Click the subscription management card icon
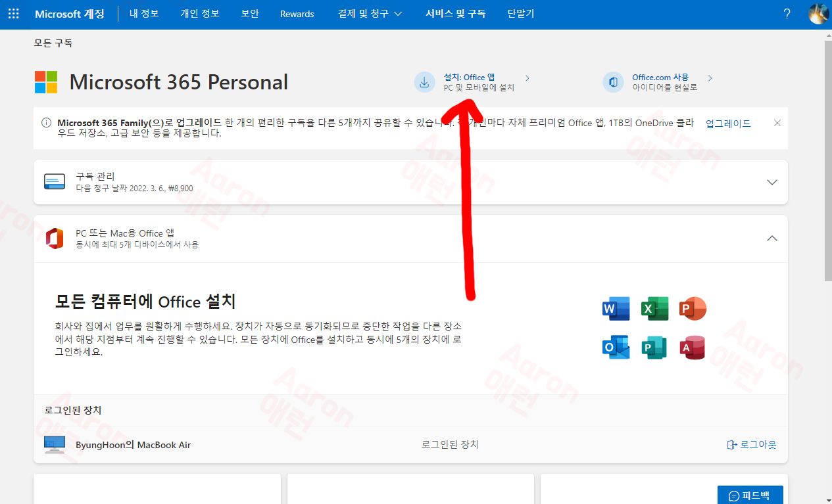The width and height of the screenshot is (832, 504). pyautogui.click(x=55, y=182)
